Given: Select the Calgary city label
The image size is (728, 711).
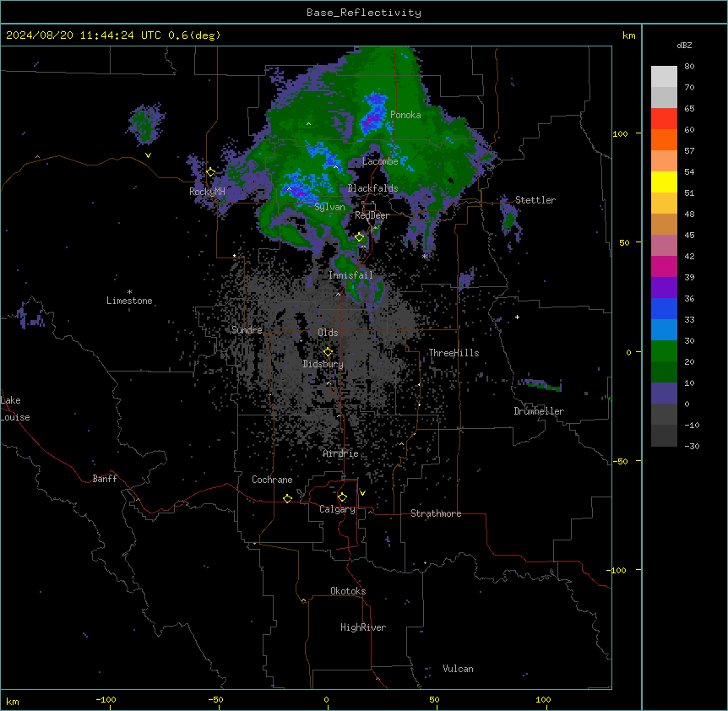Looking at the screenshot, I should click(337, 509).
